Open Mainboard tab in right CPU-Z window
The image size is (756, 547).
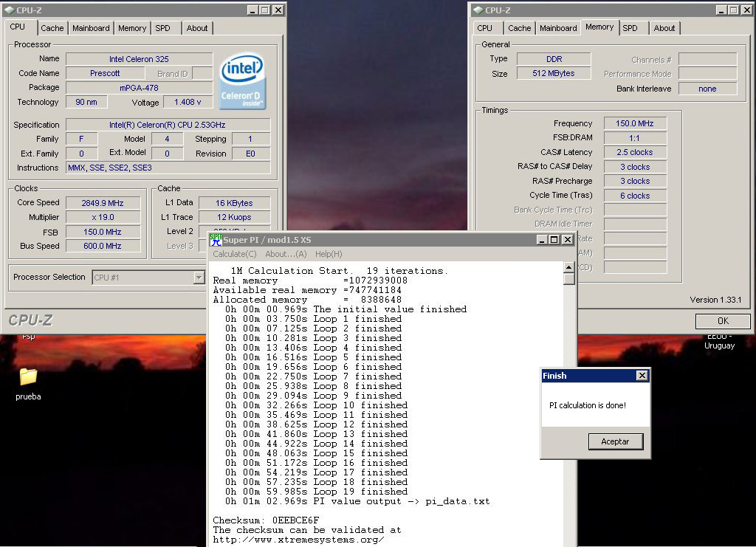point(558,28)
